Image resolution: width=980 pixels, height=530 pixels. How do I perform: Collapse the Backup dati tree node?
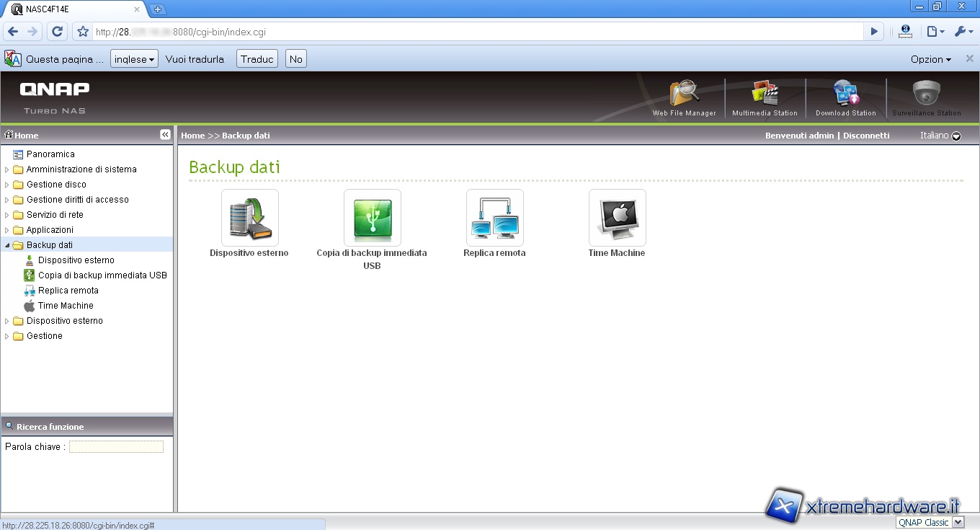click(7, 246)
